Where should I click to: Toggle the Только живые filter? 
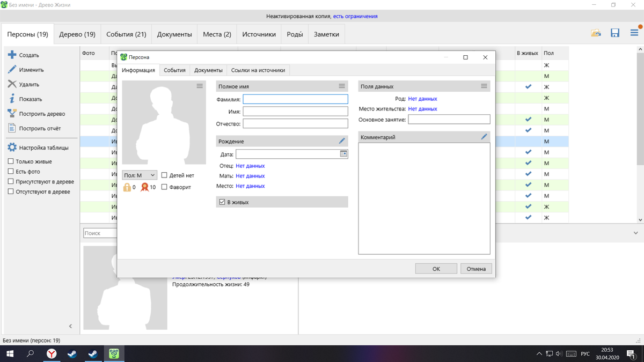[11, 161]
